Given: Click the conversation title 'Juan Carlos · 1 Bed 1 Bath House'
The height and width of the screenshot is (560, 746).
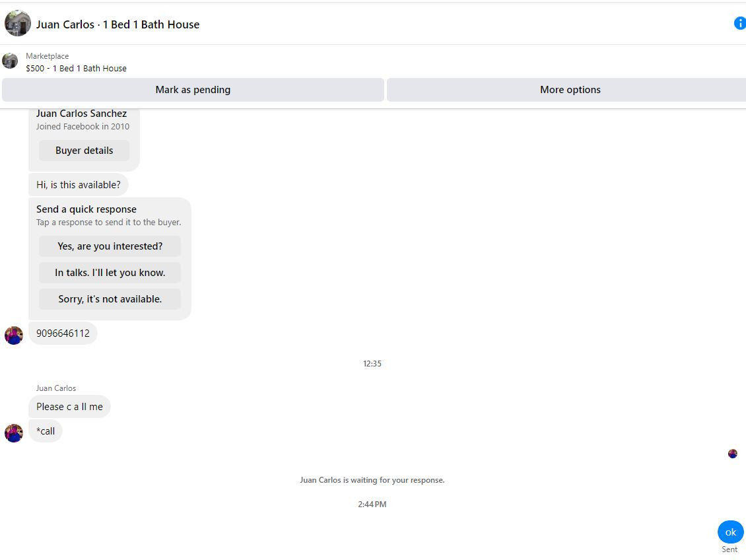Looking at the screenshot, I should (118, 24).
